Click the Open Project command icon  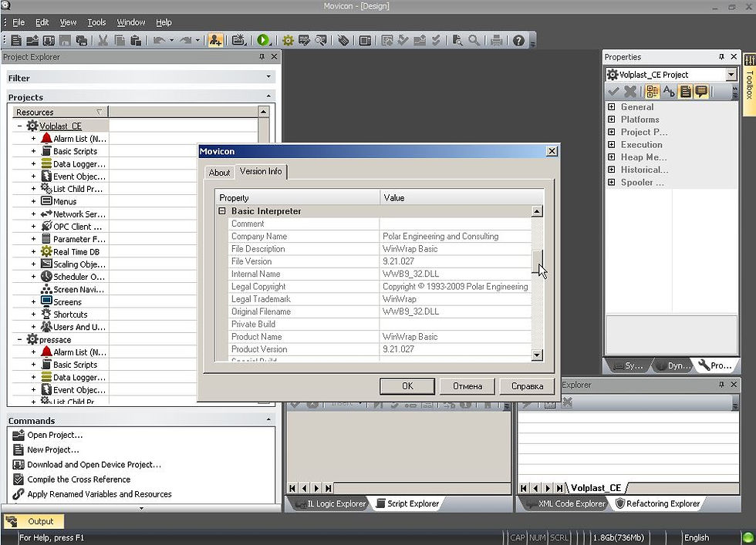19,435
